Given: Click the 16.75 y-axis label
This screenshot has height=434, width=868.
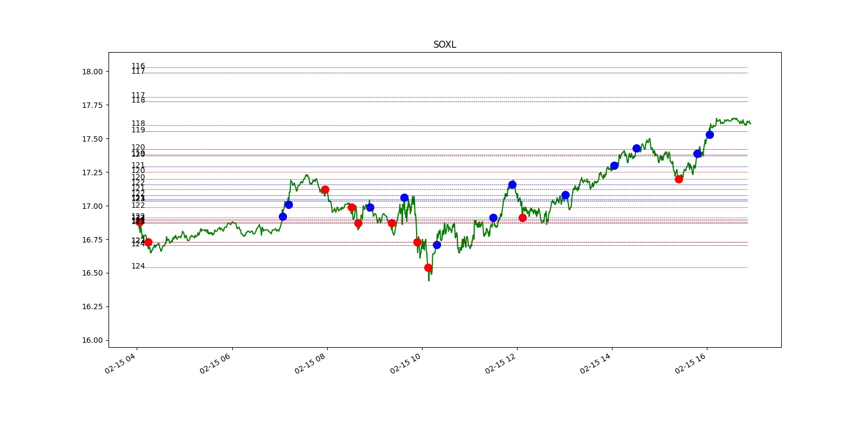Looking at the screenshot, I should 92,240.
